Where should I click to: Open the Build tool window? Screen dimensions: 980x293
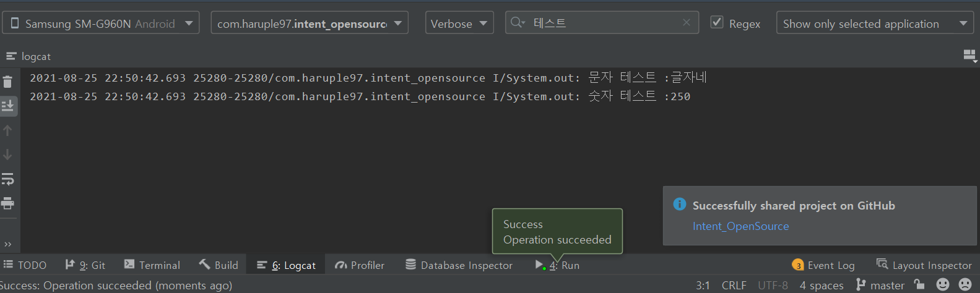[219, 265]
